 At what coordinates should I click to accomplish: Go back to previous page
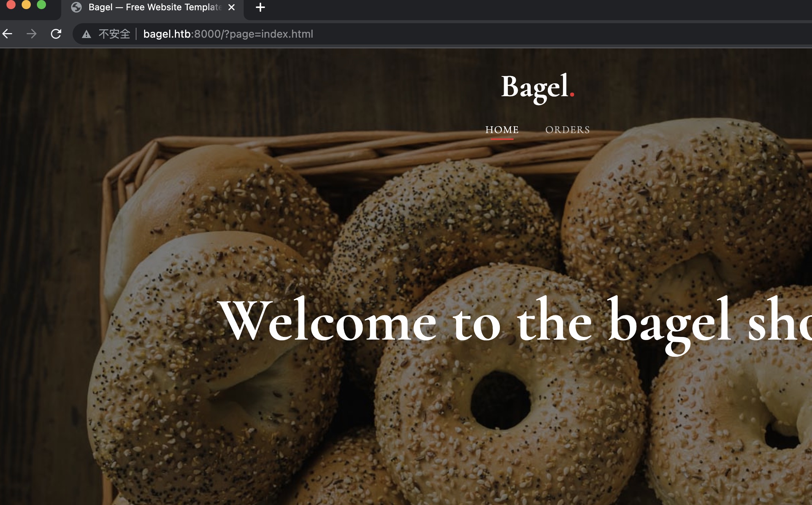(x=8, y=34)
